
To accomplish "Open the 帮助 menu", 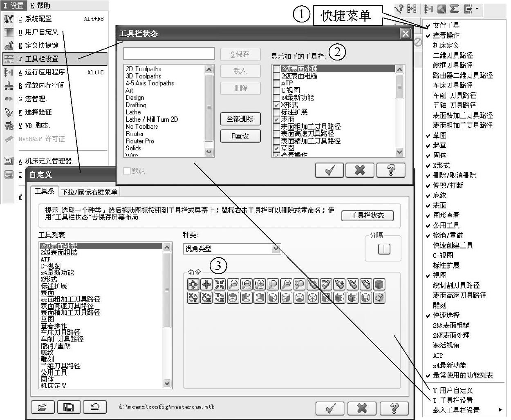I will coord(40,5).
